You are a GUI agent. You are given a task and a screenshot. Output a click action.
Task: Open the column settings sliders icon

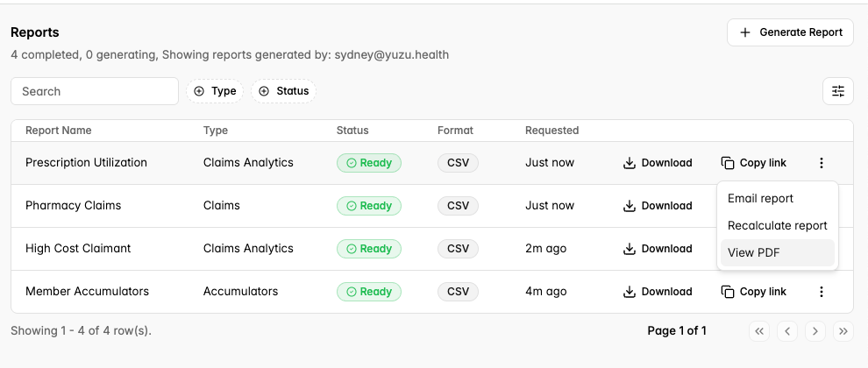838,91
